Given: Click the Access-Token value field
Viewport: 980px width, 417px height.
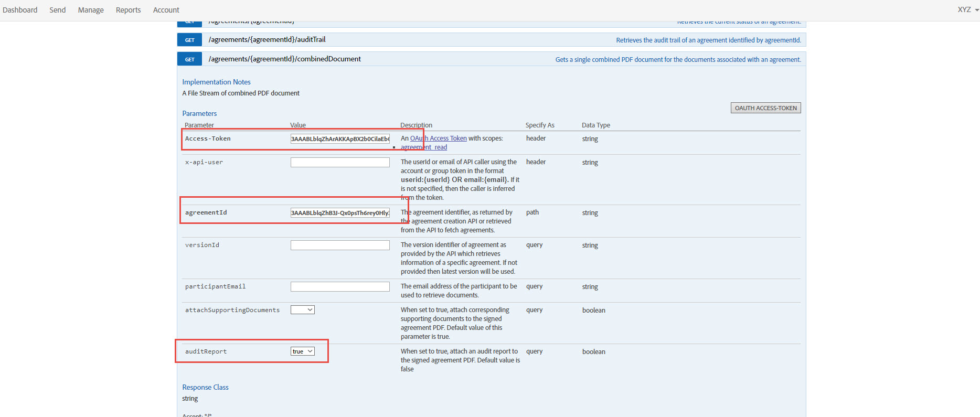Looking at the screenshot, I should click(340, 139).
